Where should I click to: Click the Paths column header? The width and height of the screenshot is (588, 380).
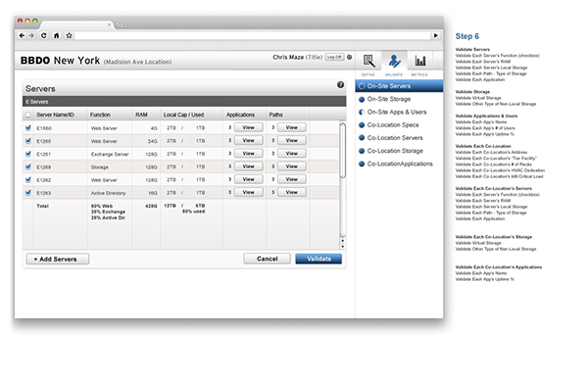[276, 115]
